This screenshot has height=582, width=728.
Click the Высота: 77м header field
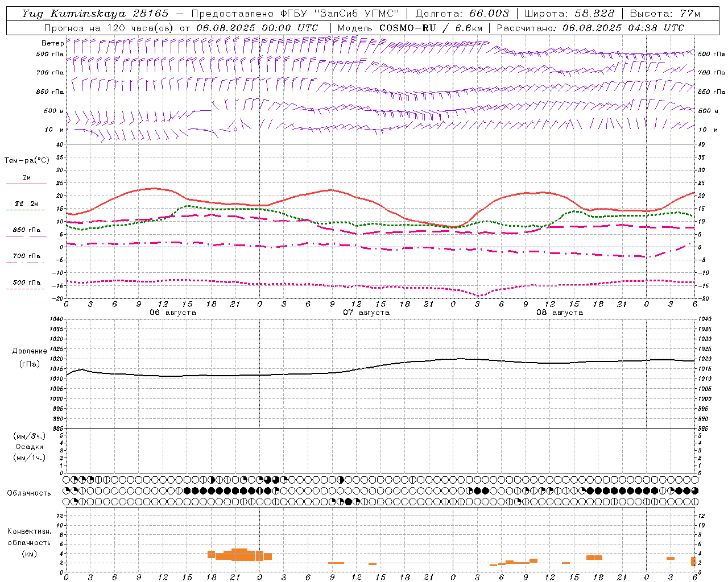(x=665, y=14)
